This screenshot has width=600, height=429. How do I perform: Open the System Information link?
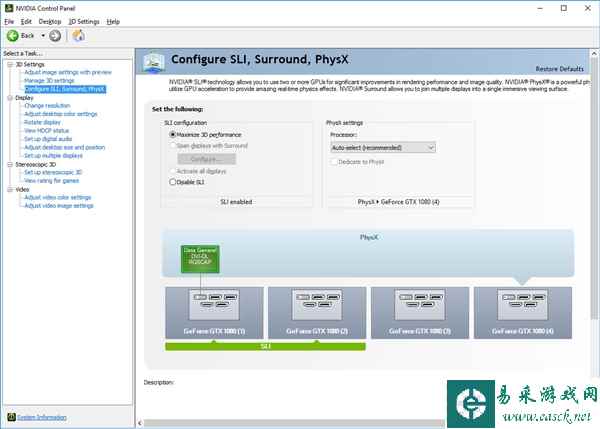coord(42,417)
